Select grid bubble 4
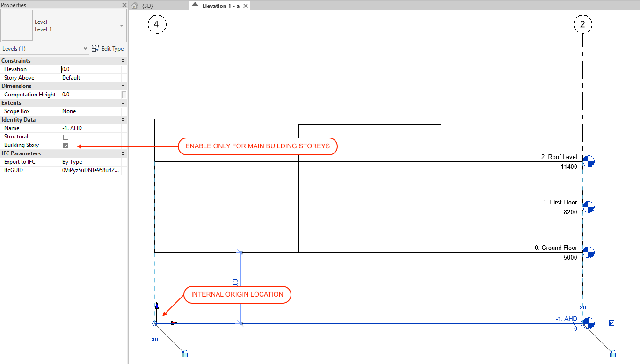Screen dimensions: 640x364 coord(157,24)
